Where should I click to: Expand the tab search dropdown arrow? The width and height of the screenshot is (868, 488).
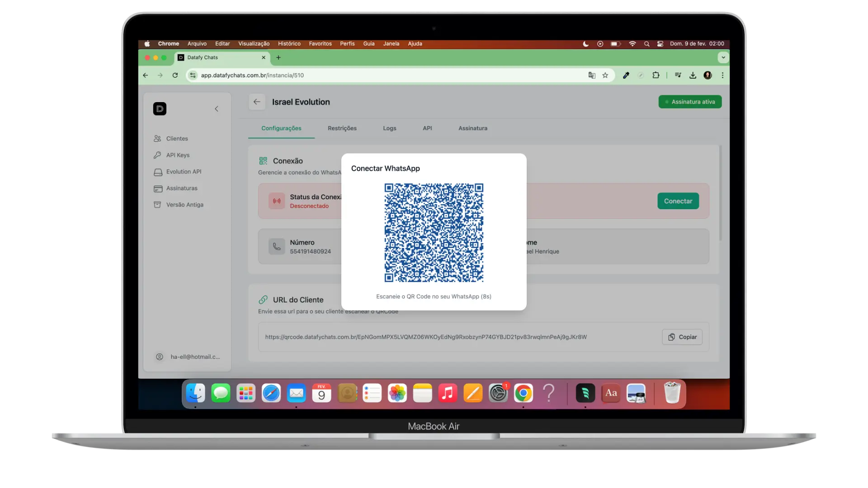[723, 57]
